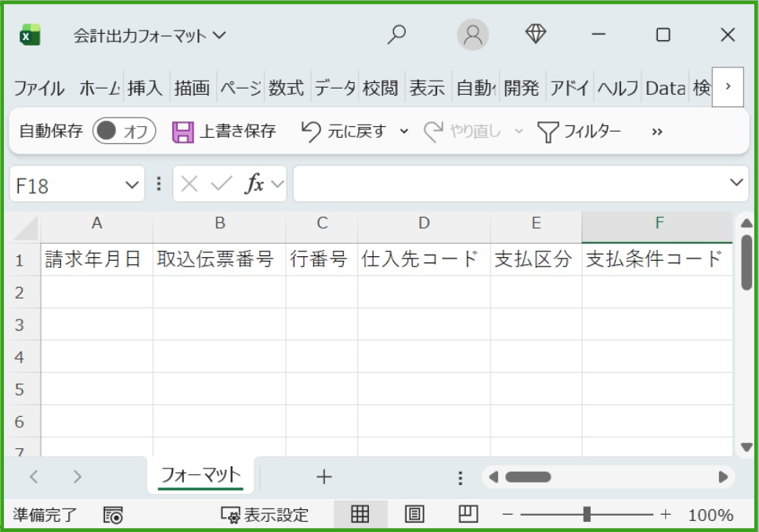The height and width of the screenshot is (532, 759).
Task: Select Page Layout view icon
Action: pos(415,515)
